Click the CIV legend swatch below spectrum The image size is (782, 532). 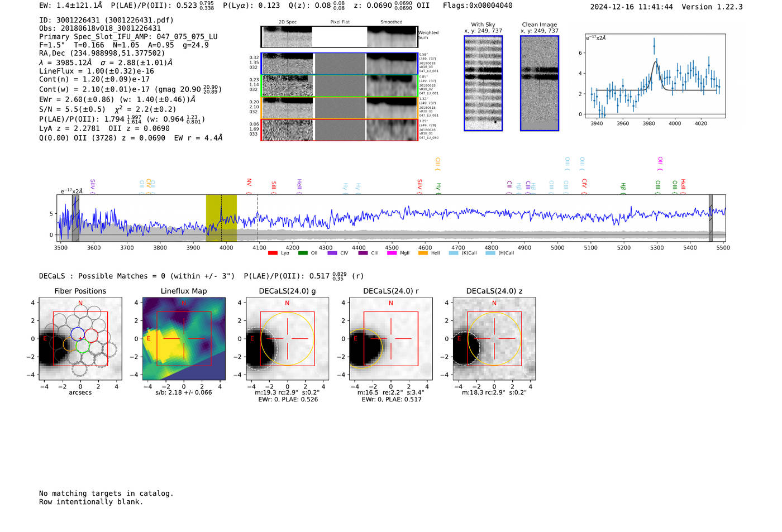(x=332, y=253)
